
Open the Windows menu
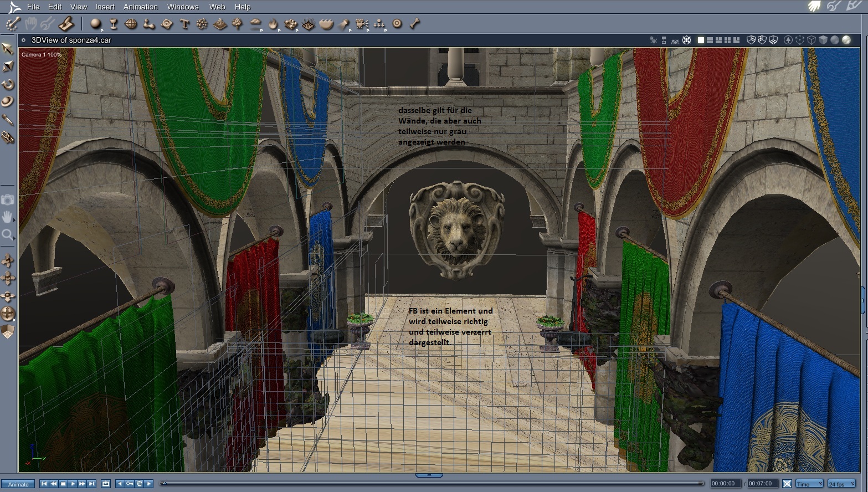tap(183, 7)
